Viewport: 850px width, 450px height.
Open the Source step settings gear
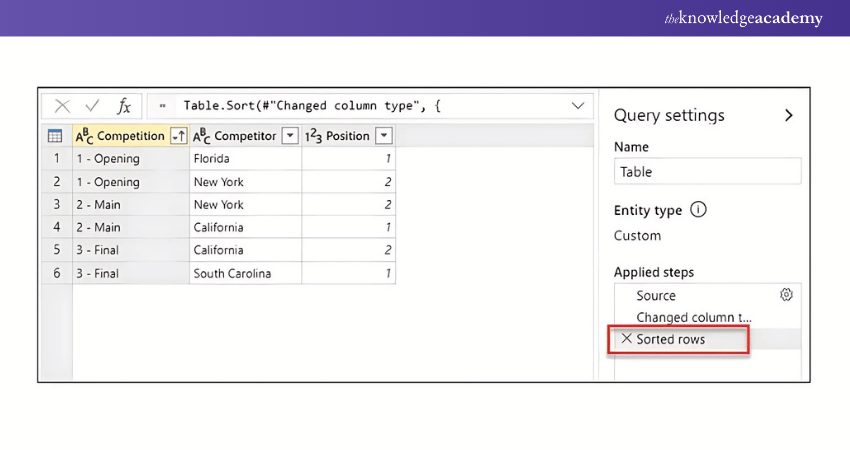[786, 295]
